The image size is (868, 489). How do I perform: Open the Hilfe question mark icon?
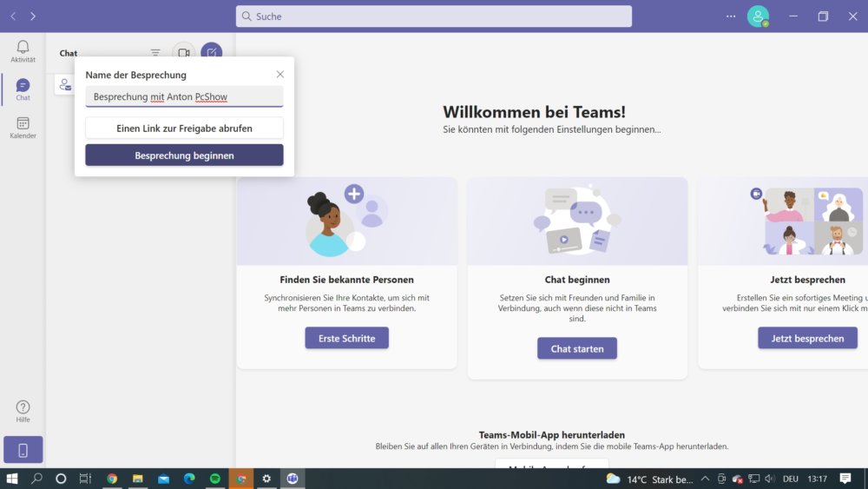coord(23,412)
